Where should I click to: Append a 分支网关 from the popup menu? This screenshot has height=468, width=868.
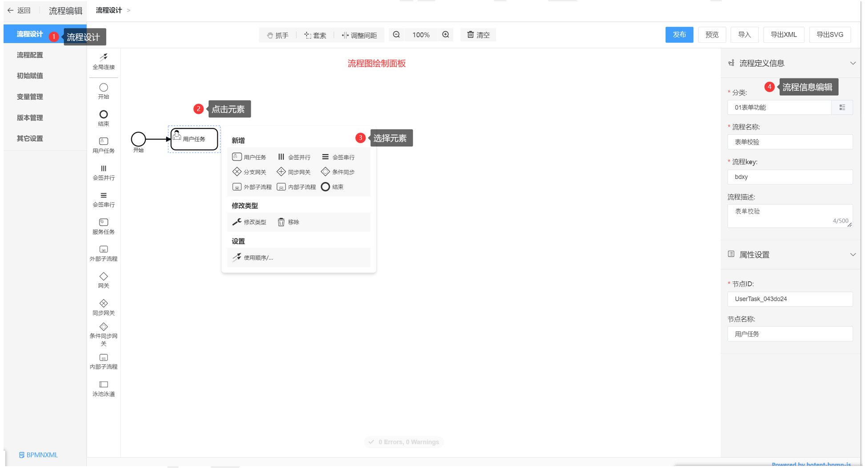point(249,172)
